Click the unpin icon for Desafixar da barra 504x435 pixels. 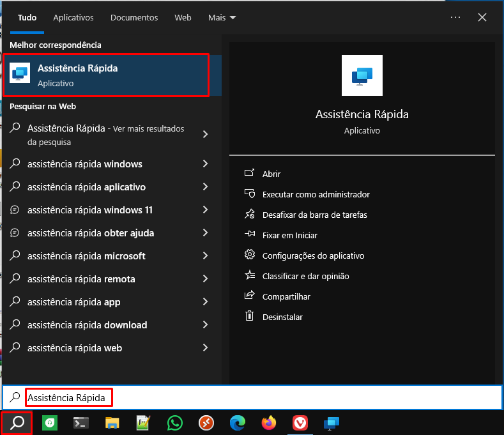(x=249, y=214)
